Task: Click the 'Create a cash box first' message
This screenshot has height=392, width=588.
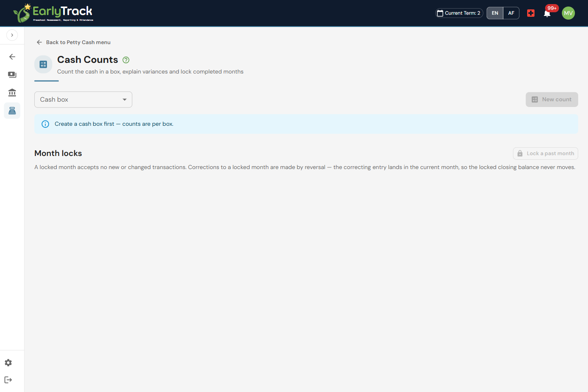Action: pyautogui.click(x=114, y=124)
